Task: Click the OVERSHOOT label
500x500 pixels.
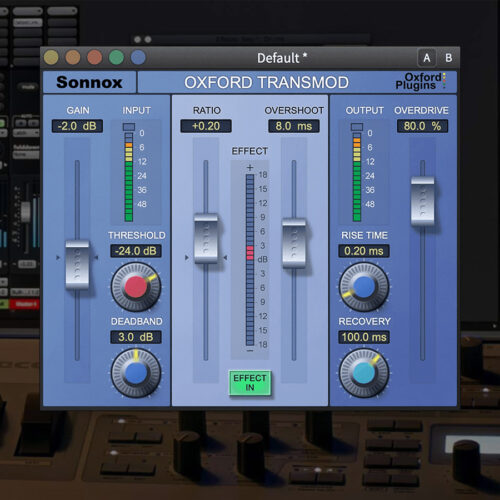Action: pyautogui.click(x=294, y=110)
